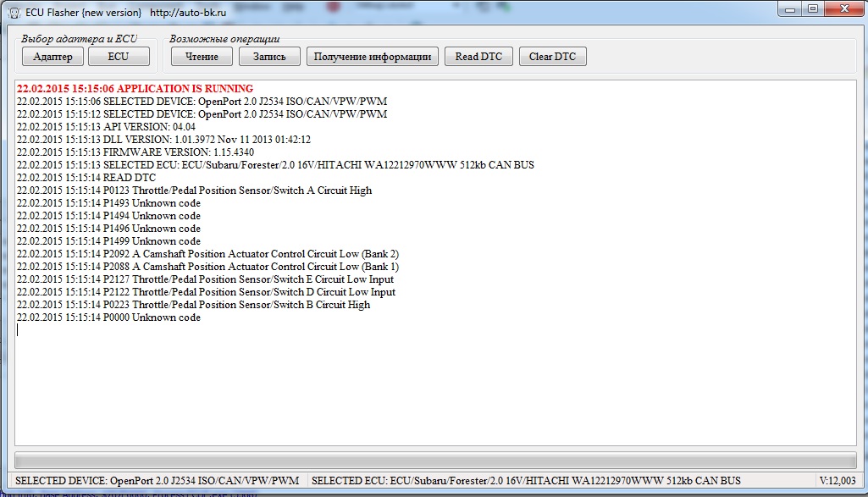This screenshot has height=497, width=868.
Task: Click the red APPLICATION IS RUNNING line
Action: pyautogui.click(x=135, y=89)
